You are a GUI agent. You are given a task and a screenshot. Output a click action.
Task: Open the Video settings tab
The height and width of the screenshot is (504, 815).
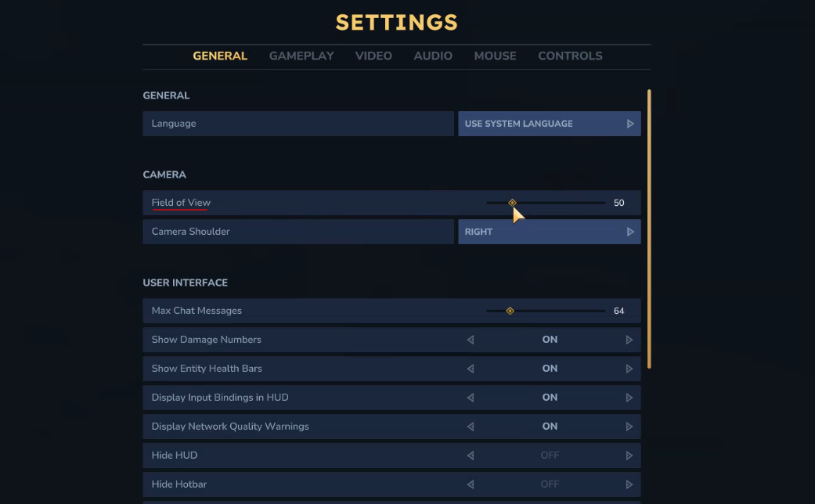click(x=373, y=56)
